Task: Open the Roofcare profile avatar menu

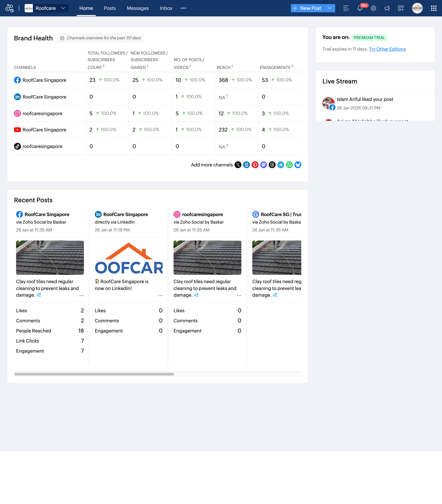Action: click(x=417, y=8)
